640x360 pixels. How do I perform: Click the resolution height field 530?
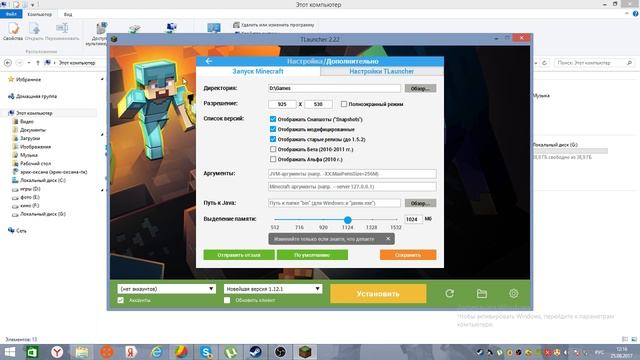point(318,104)
